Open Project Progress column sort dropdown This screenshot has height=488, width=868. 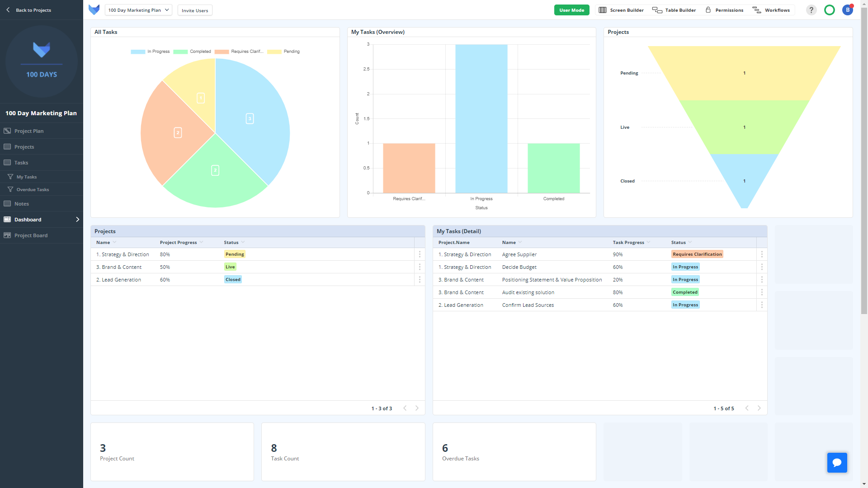coord(201,242)
